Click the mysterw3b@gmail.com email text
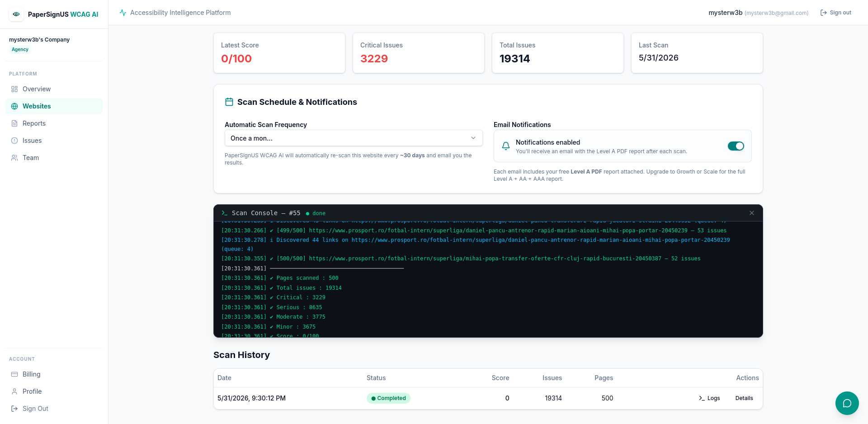The height and width of the screenshot is (424, 868). 777,13
